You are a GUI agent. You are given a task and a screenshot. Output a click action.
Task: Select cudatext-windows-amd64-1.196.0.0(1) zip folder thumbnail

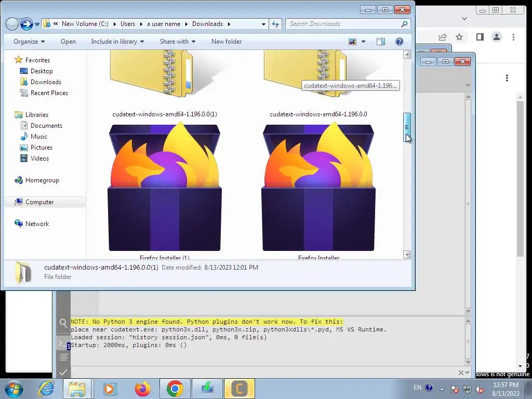[x=165, y=74]
